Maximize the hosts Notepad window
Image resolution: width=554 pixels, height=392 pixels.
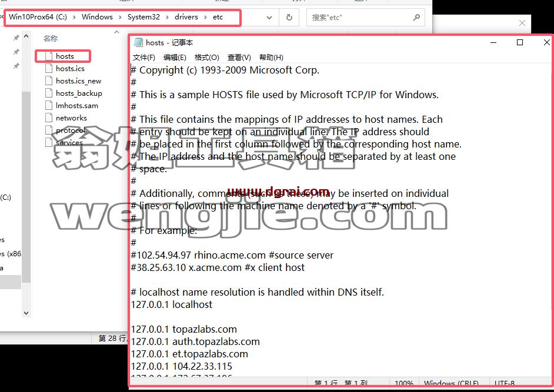click(x=520, y=42)
